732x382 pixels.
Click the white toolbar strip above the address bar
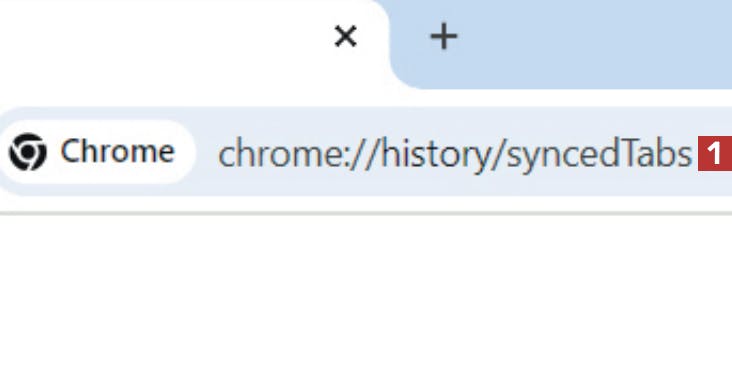tap(366, 97)
